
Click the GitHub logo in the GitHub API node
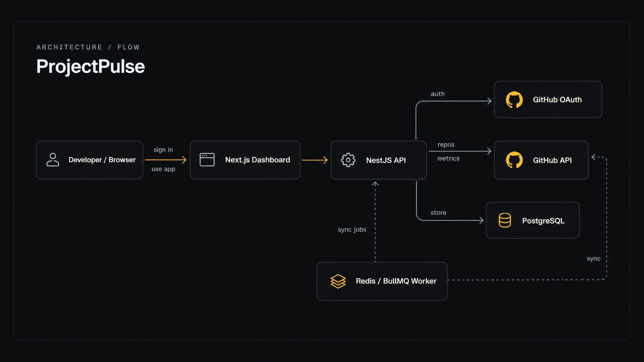click(514, 160)
